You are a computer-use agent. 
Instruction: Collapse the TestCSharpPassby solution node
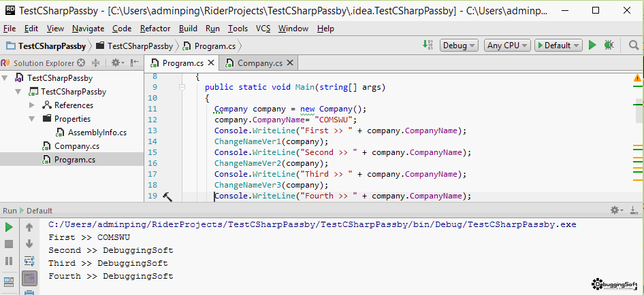pos(5,78)
